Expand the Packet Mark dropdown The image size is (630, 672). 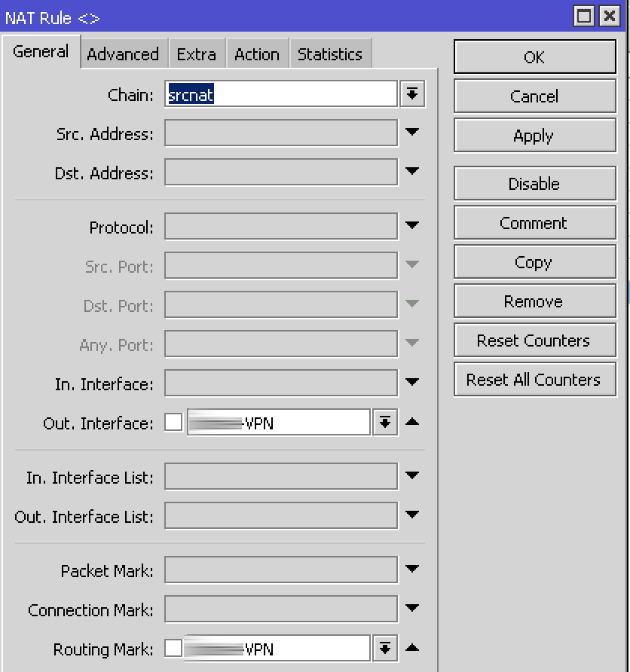[x=412, y=570]
